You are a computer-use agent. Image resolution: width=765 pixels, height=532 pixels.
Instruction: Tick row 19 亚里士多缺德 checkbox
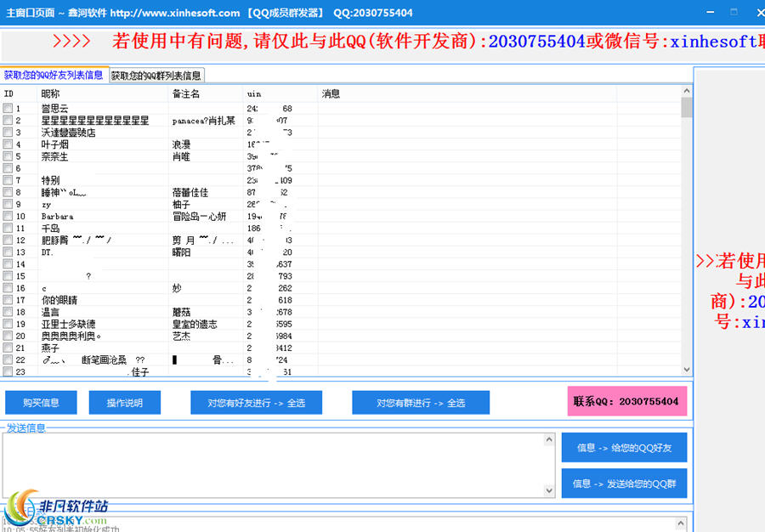8,324
